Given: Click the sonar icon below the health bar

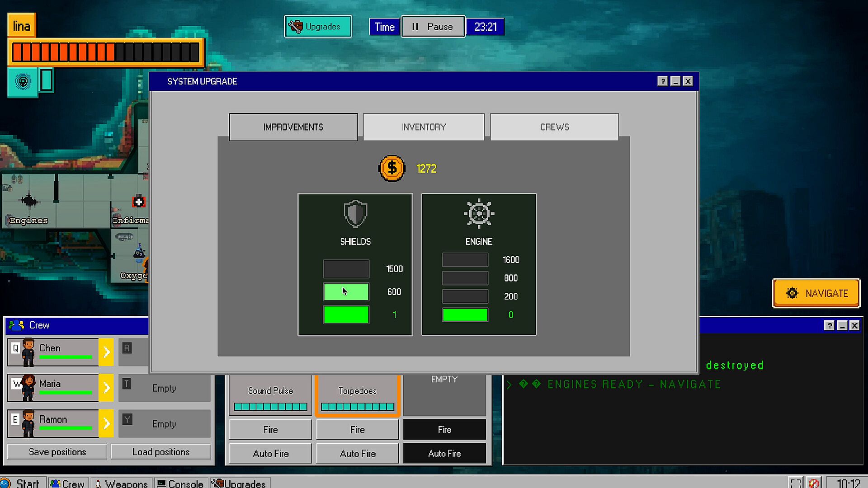Looking at the screenshot, I should click(x=23, y=82).
